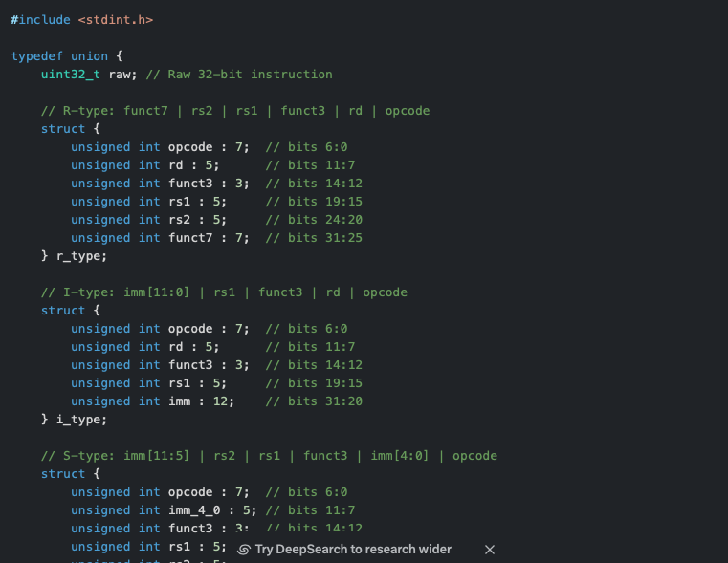
Task: Click the S-type format comment line
Action: point(269,455)
